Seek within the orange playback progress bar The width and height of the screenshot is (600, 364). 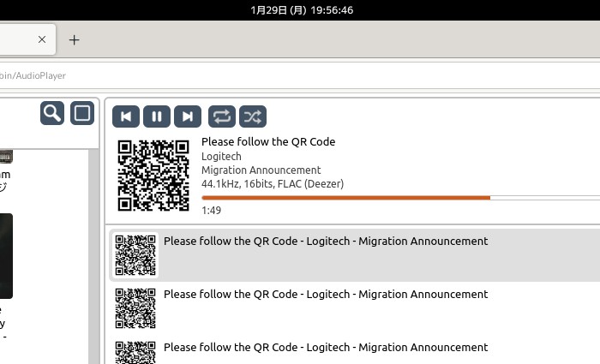tap(400, 198)
